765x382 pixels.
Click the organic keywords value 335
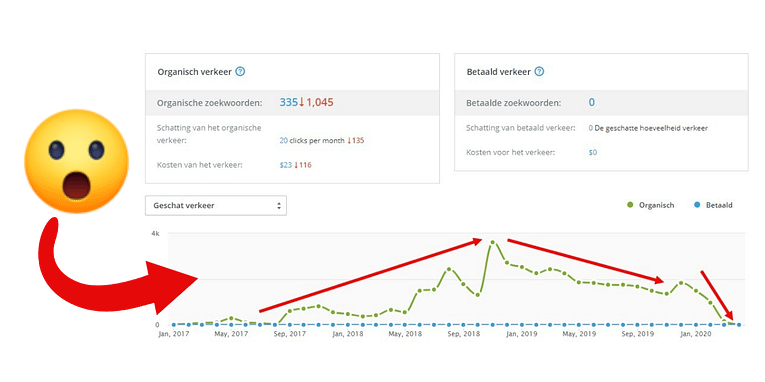pos(288,102)
